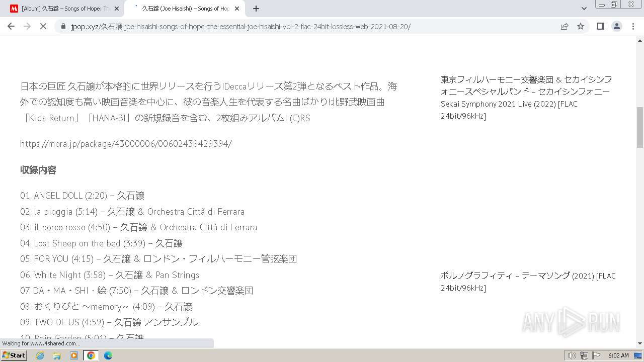
Task: Click the forward navigation arrow
Action: click(x=27, y=26)
